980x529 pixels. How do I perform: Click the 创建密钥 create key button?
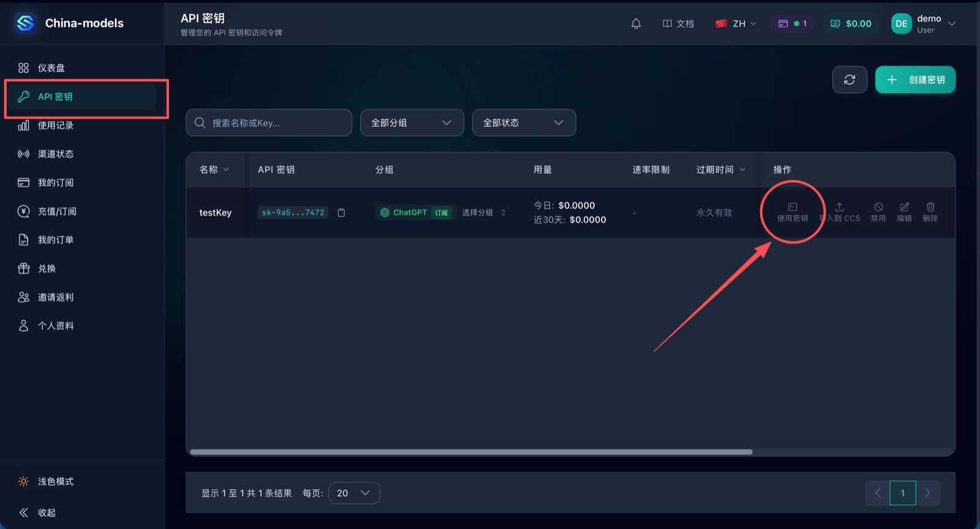pyautogui.click(x=915, y=80)
